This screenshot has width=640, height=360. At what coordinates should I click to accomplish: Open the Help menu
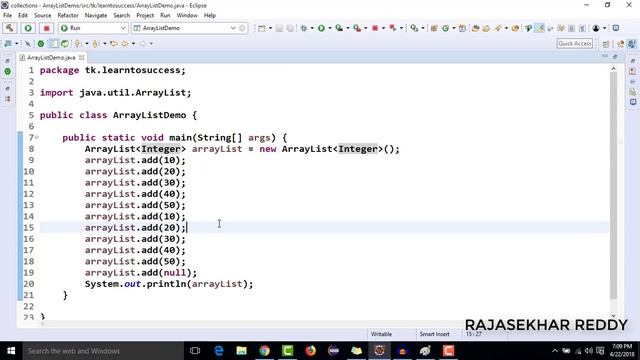tap(209, 16)
